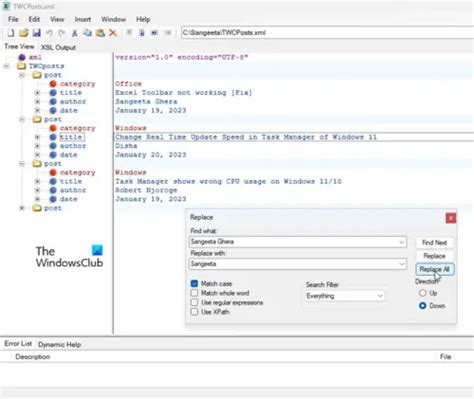Save the document with the floppy icon
Viewport: 474px width, 399px height.
(36, 33)
